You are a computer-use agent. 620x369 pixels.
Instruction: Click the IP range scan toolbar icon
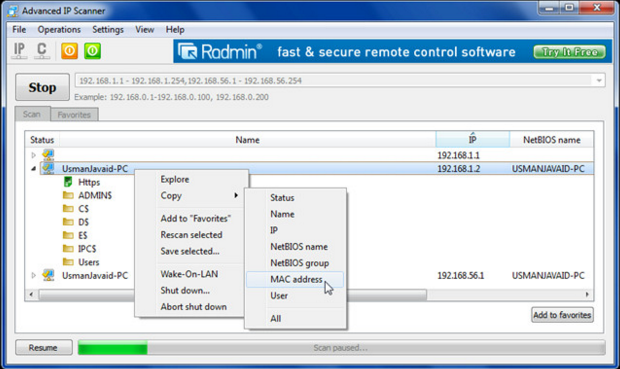click(x=19, y=51)
